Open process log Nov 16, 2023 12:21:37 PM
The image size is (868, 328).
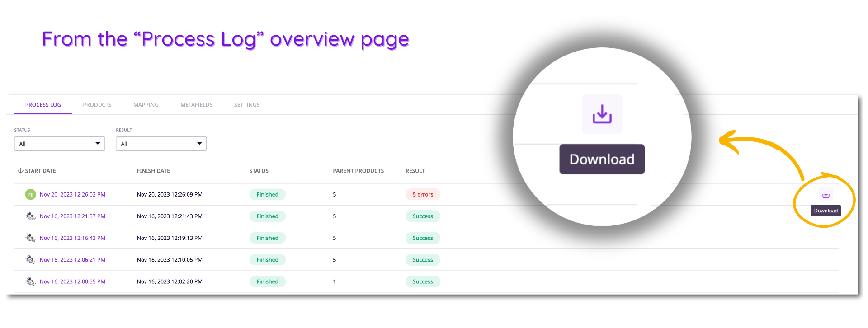pos(72,216)
